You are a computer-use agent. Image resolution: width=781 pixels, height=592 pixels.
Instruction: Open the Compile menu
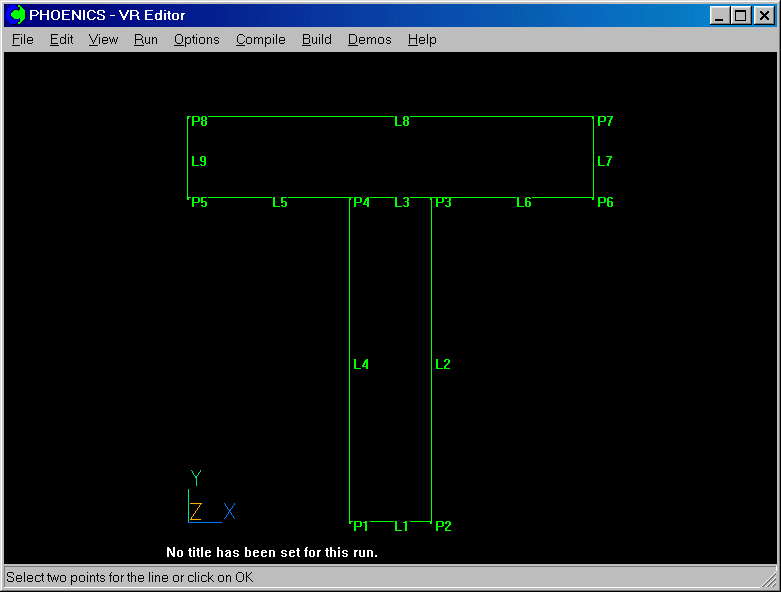pos(260,40)
